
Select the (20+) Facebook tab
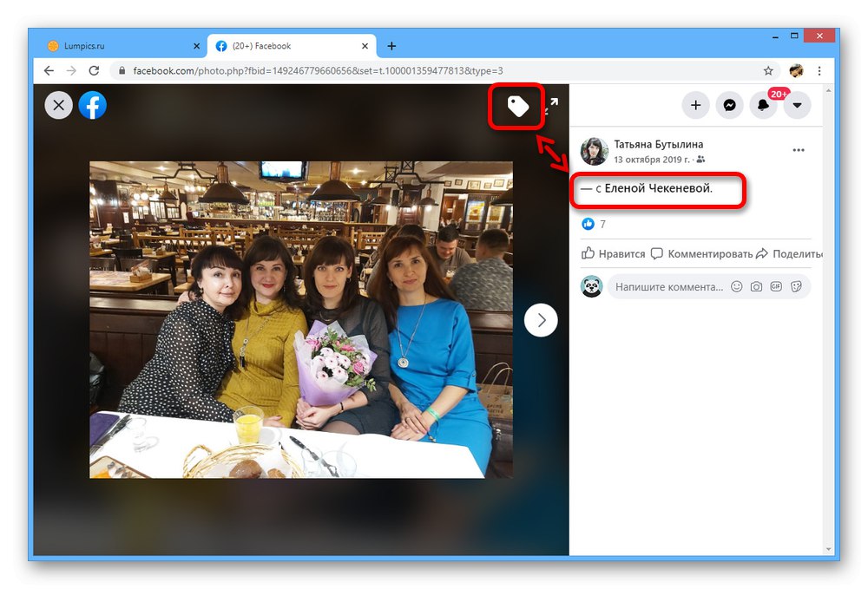(x=291, y=46)
